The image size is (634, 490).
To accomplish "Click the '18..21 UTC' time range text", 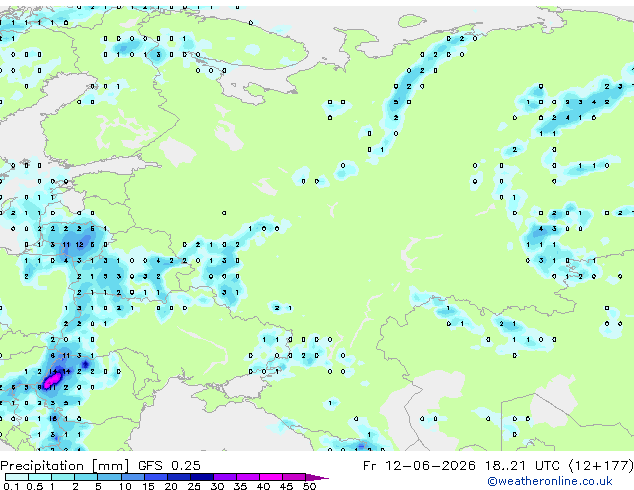I will (x=525, y=466).
